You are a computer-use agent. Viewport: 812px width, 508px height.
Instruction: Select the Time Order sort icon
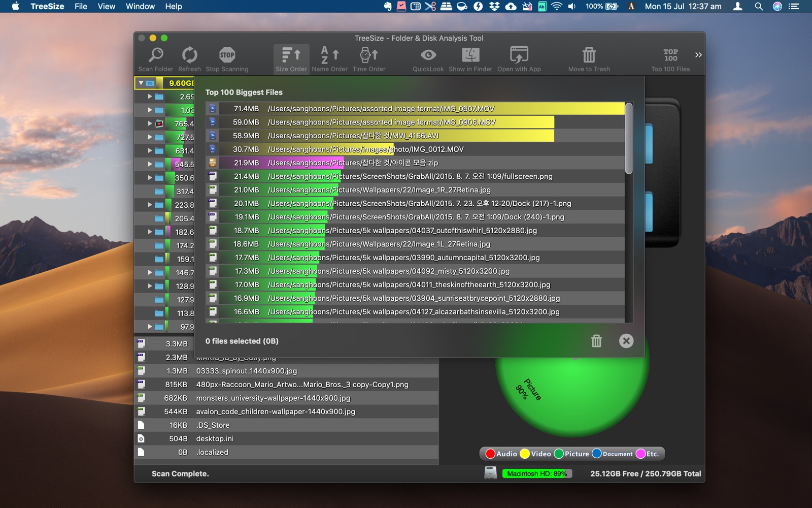click(369, 54)
